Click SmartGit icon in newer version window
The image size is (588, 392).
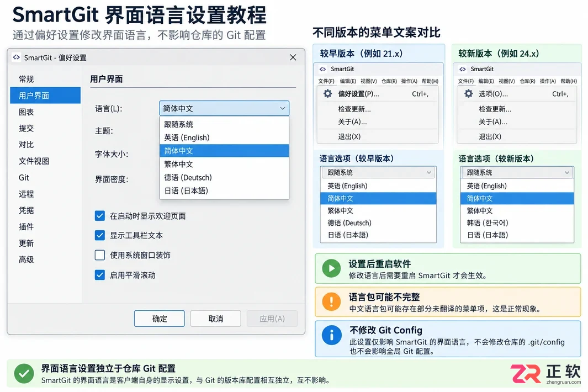[462, 69]
